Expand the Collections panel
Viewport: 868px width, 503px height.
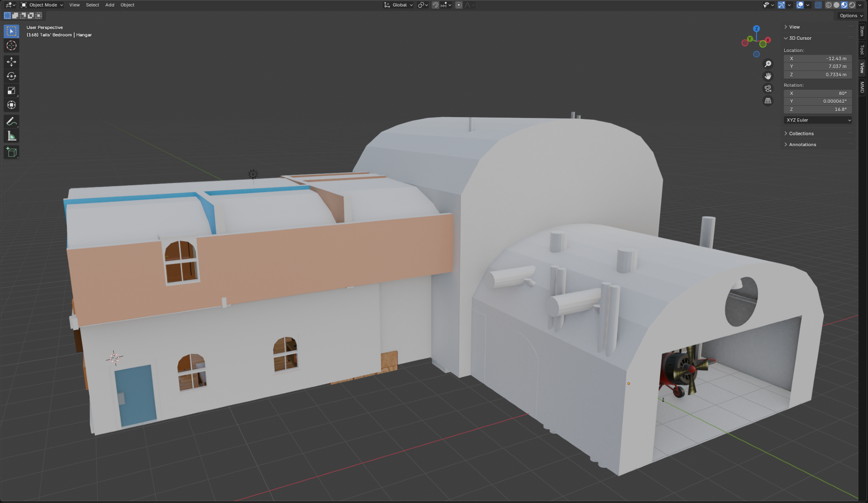[x=801, y=134]
